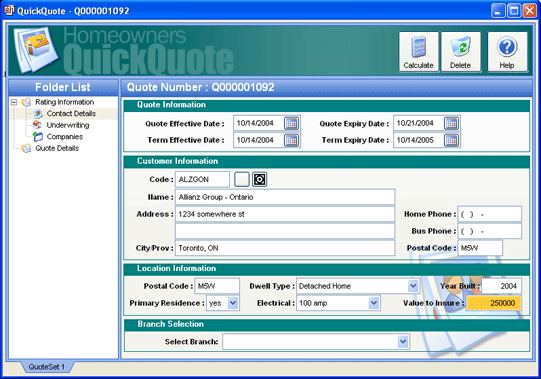The height and width of the screenshot is (379, 541).
Task: Open Help from the toolbar
Action: [x=507, y=52]
